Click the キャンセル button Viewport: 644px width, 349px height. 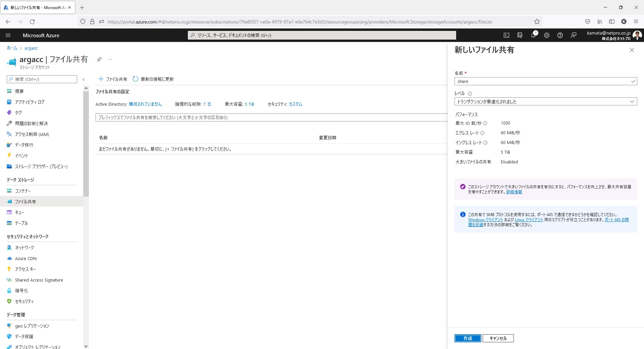(498, 338)
